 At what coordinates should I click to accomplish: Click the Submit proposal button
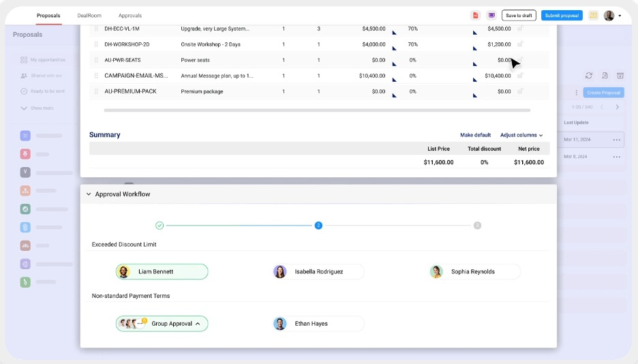click(562, 16)
